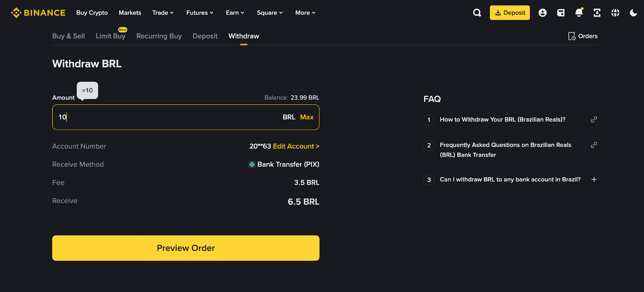The height and width of the screenshot is (292, 644).
Task: Expand the Trade dropdown menu
Action: [163, 13]
